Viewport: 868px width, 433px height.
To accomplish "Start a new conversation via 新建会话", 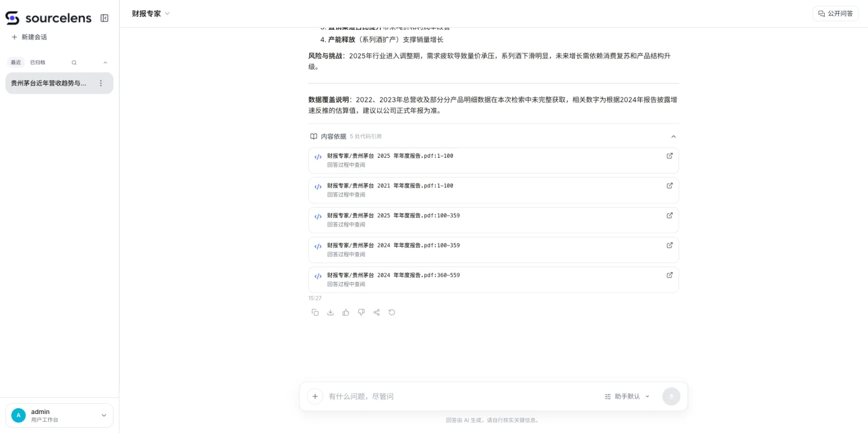I will pyautogui.click(x=29, y=37).
